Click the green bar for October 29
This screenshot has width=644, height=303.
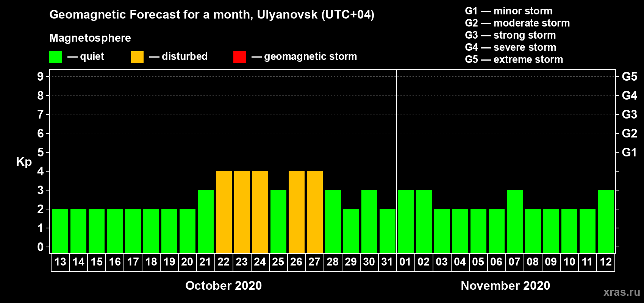351,231
